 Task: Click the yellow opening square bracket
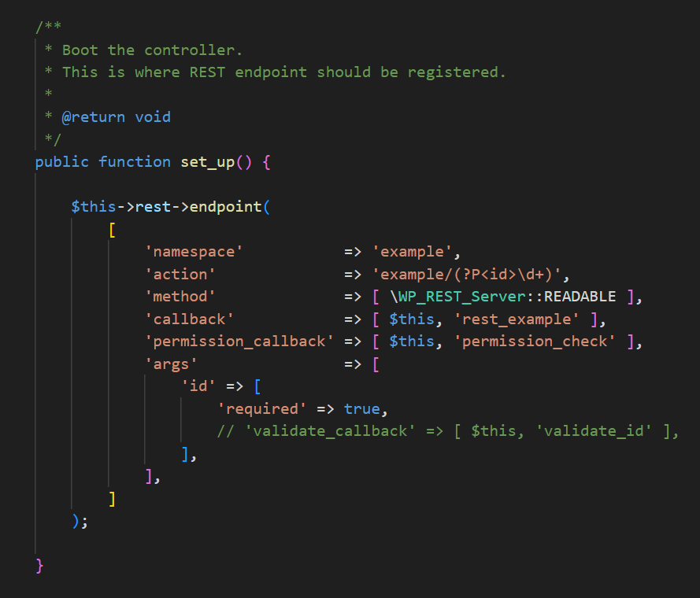(x=112, y=230)
